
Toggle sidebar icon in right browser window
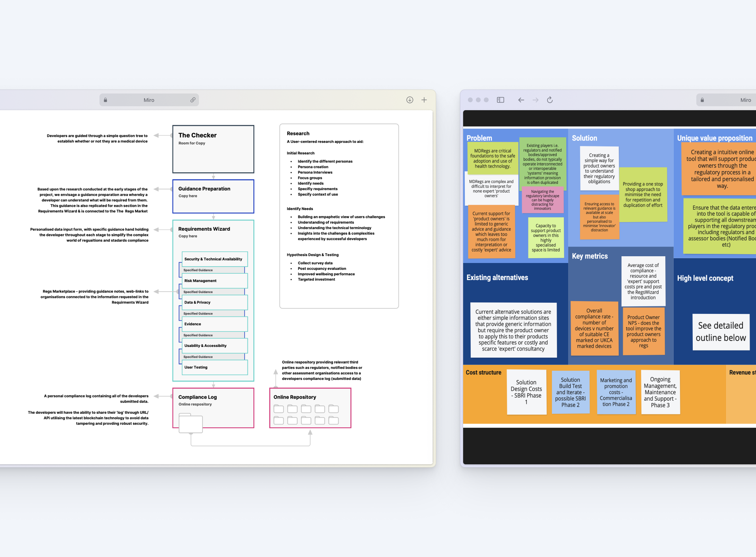tap(501, 100)
